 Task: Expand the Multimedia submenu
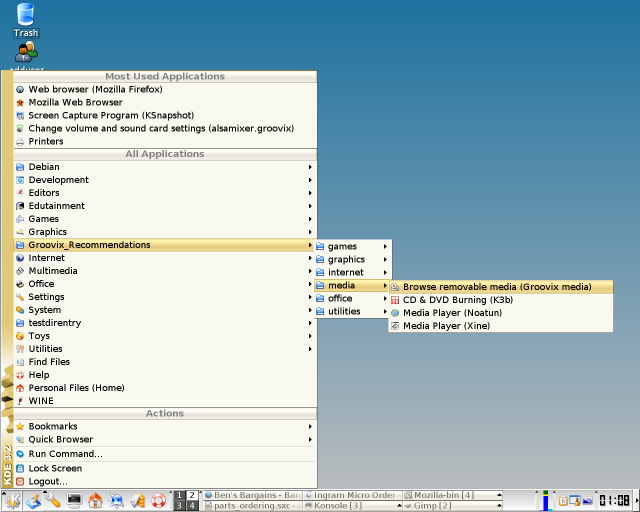tap(165, 271)
